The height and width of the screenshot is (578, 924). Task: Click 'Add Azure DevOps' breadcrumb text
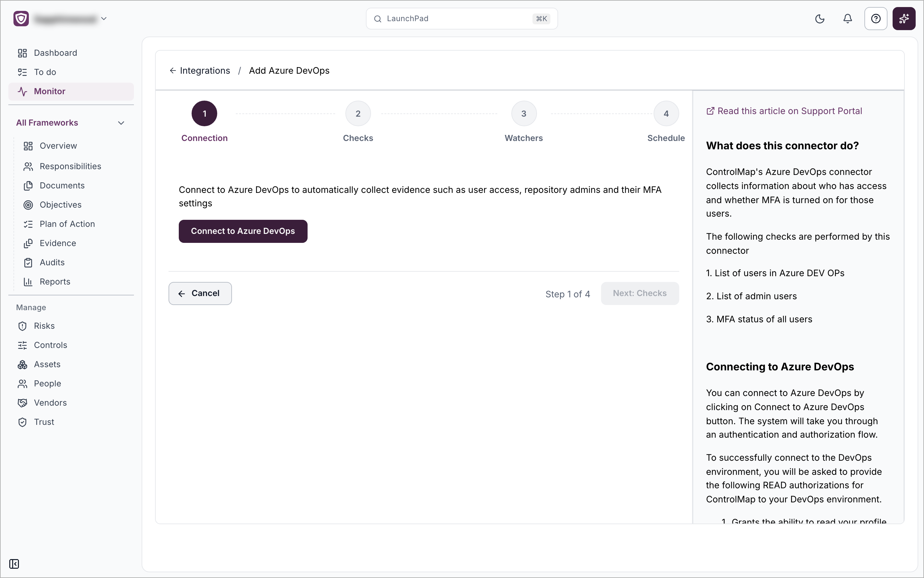click(x=289, y=71)
